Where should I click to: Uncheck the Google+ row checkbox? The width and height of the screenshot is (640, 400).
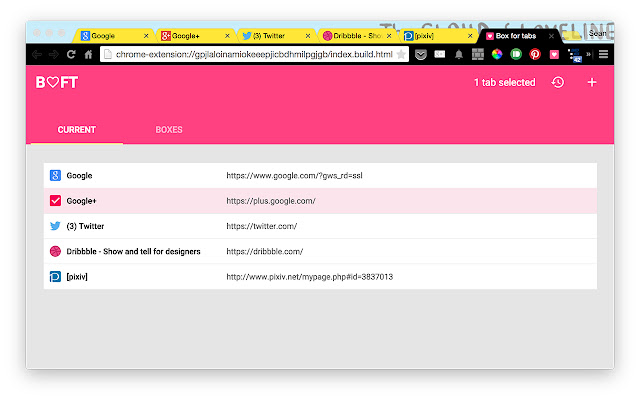(55, 201)
